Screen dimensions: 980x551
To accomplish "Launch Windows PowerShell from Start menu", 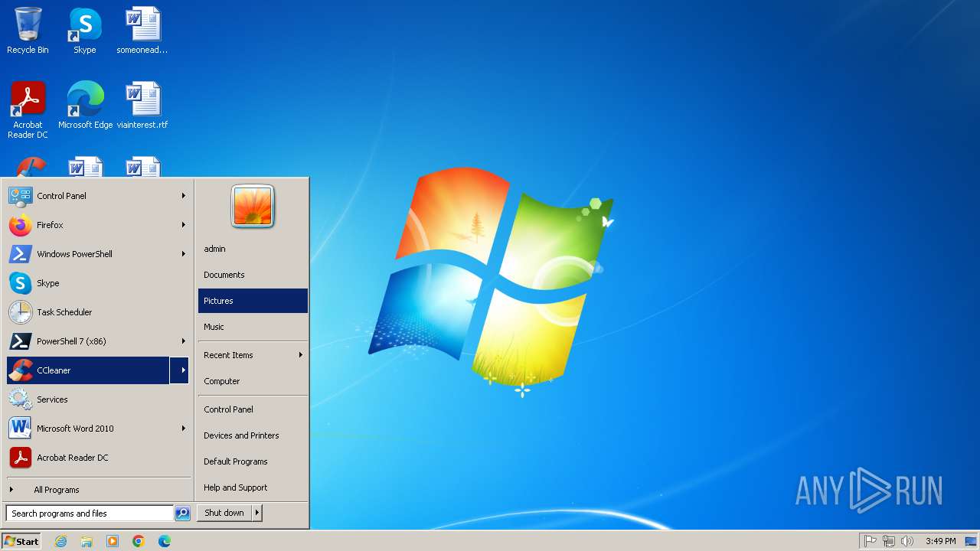I will (88, 254).
